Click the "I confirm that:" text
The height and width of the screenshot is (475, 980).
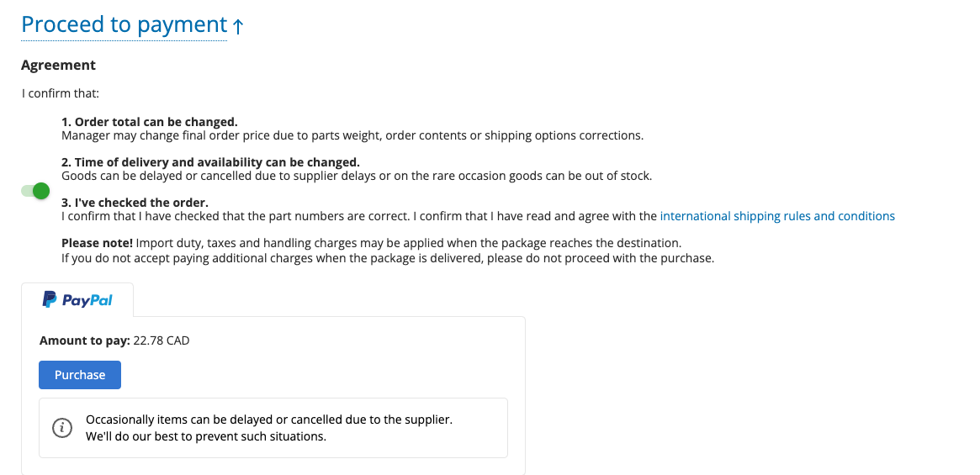pos(60,93)
